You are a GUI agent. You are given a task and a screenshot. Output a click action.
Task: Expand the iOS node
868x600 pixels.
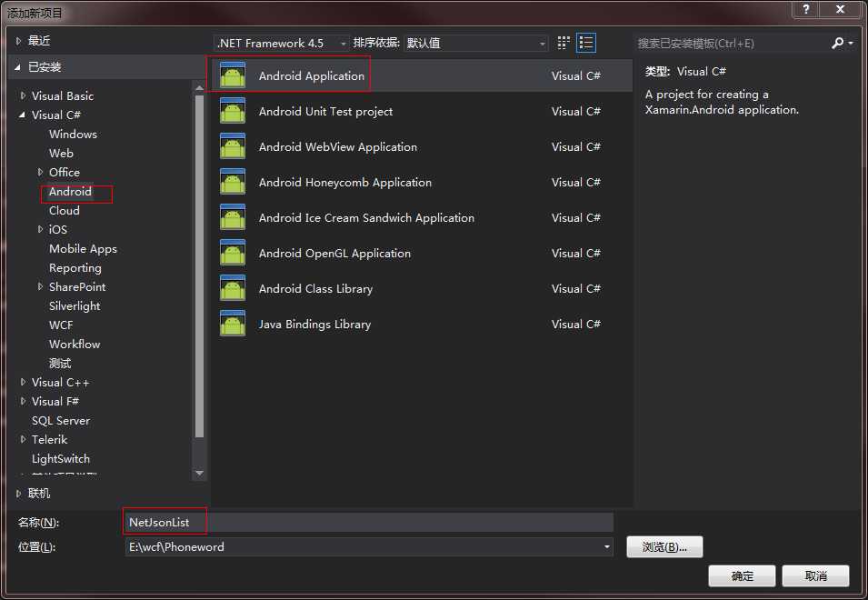40,229
